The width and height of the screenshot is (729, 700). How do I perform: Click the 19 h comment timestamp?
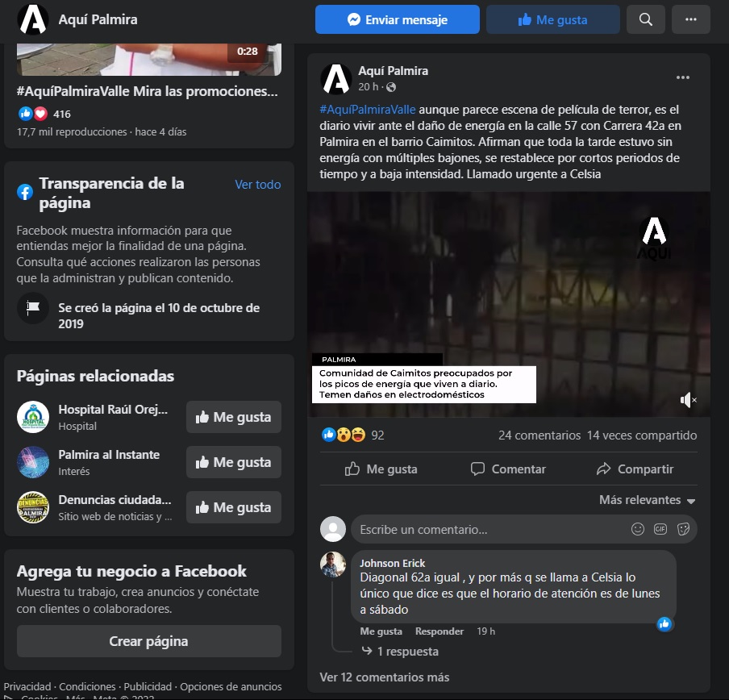(485, 631)
